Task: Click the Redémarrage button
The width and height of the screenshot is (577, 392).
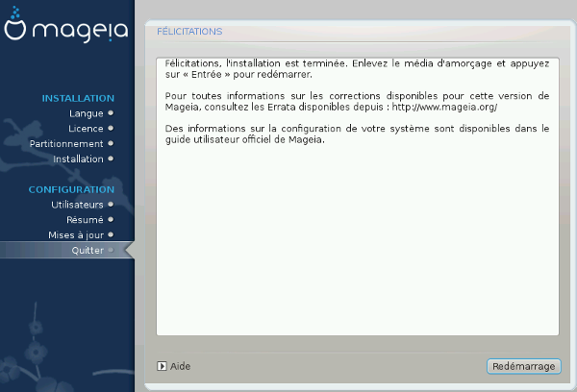Action: [524, 366]
